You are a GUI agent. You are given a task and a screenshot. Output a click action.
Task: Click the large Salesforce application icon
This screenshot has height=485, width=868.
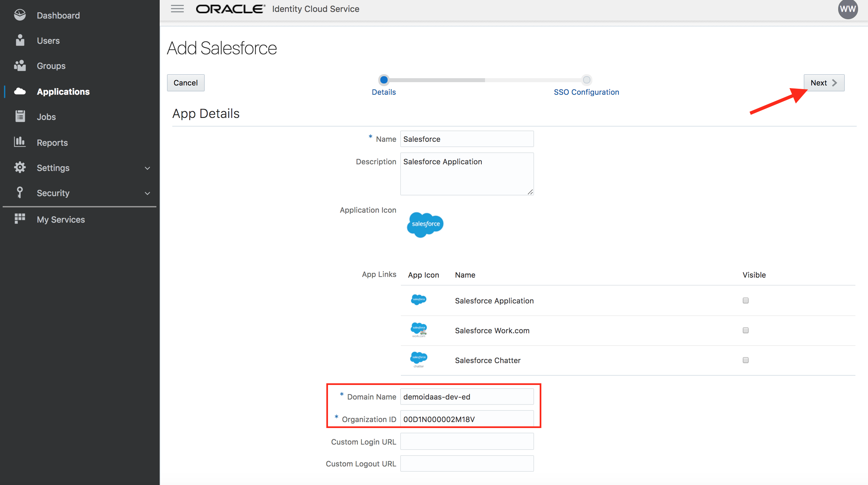(425, 225)
